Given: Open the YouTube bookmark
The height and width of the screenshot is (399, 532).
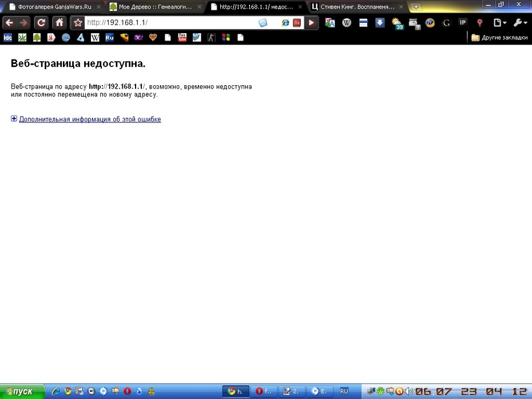Looking at the screenshot, I should [x=182, y=38].
